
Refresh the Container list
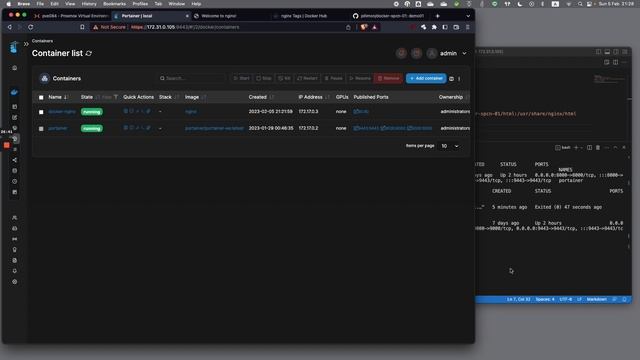[89, 53]
